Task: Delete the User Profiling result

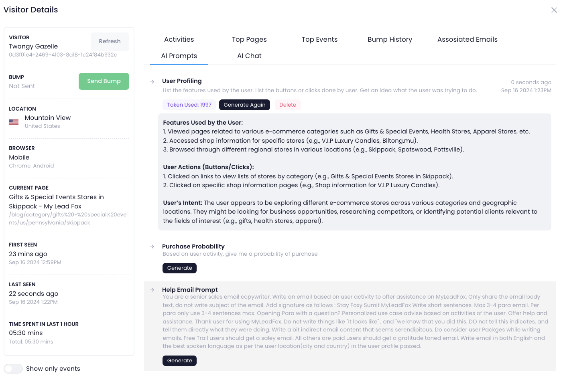Action: 288,105
